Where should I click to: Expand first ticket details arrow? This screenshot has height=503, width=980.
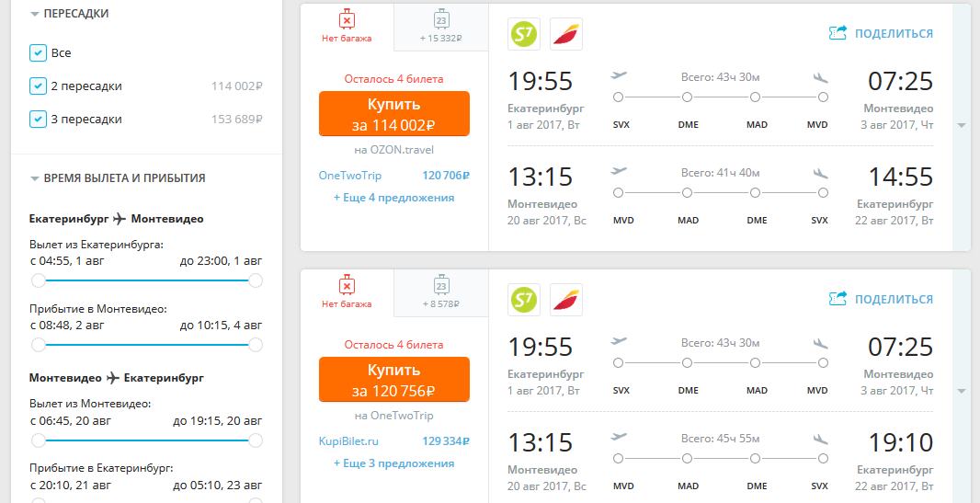(x=962, y=126)
